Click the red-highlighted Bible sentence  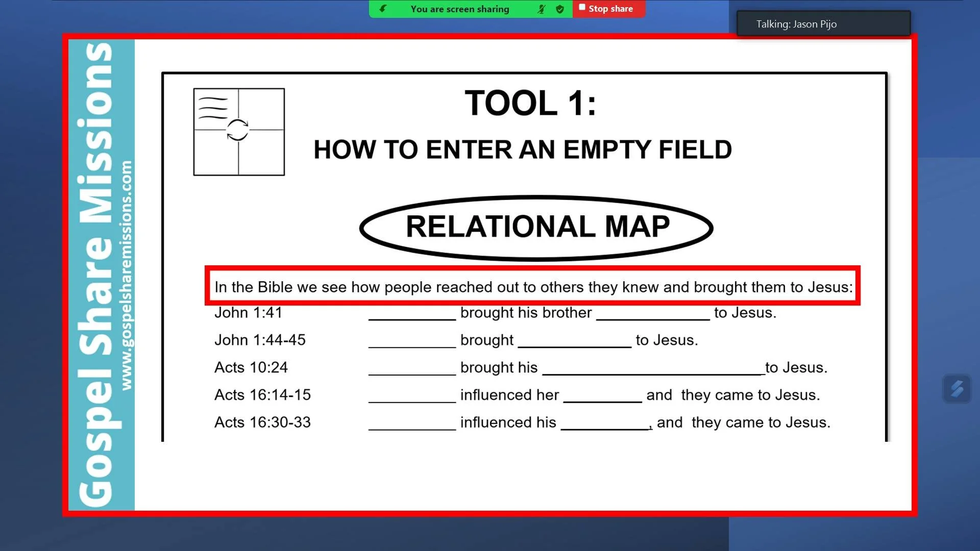point(532,287)
